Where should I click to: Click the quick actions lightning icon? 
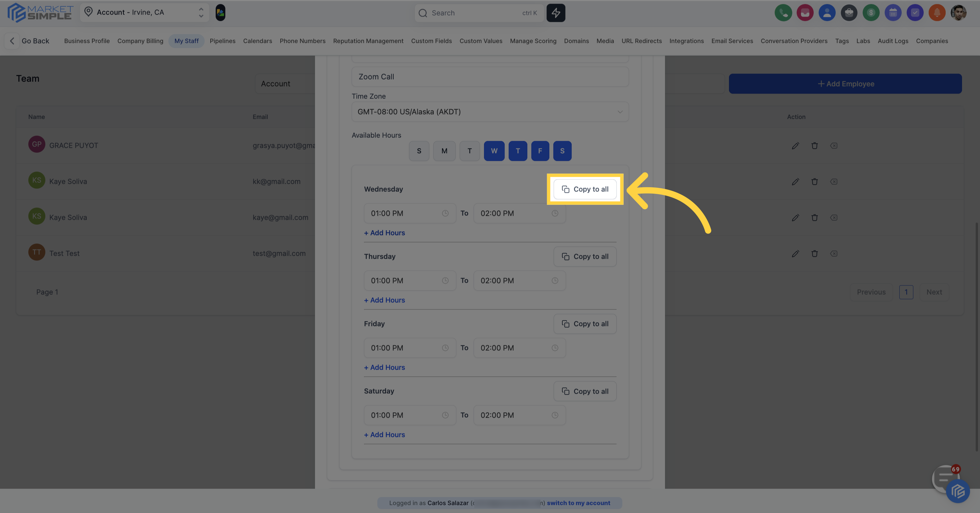coord(556,13)
